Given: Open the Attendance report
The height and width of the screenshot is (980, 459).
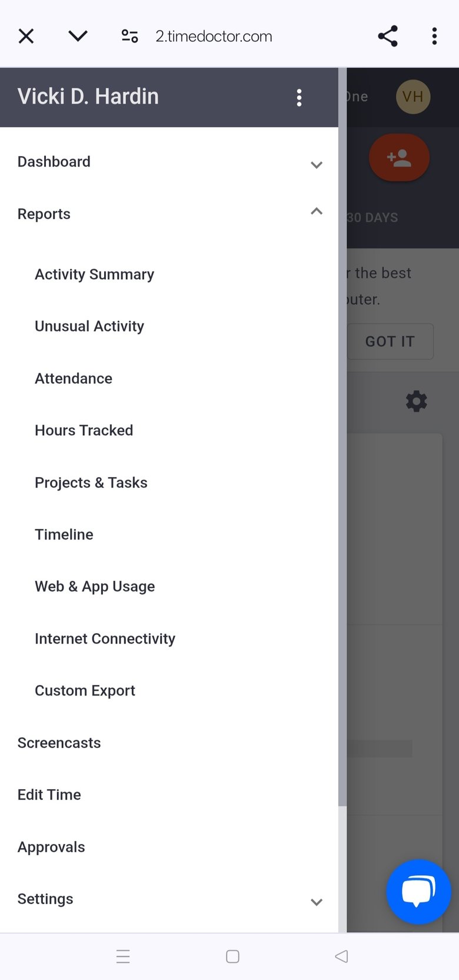Looking at the screenshot, I should (x=74, y=378).
